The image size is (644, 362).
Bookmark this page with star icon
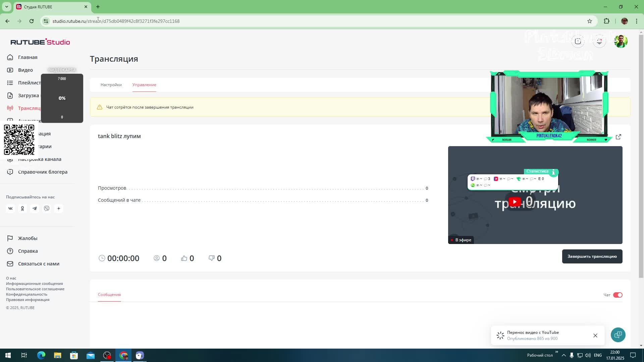(590, 21)
